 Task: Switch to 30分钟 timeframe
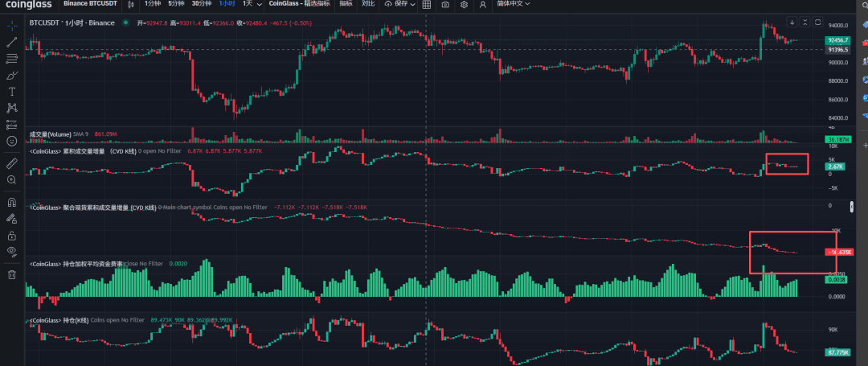[x=202, y=4]
